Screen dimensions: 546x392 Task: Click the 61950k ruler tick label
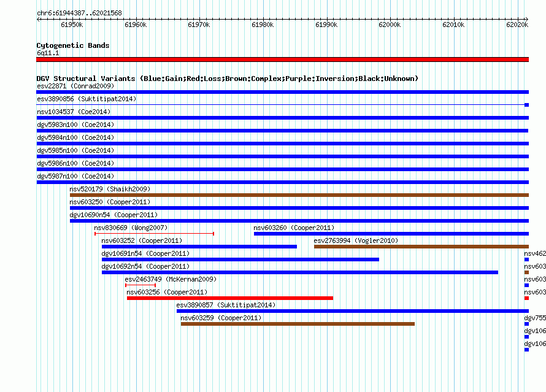pyautogui.click(x=72, y=25)
